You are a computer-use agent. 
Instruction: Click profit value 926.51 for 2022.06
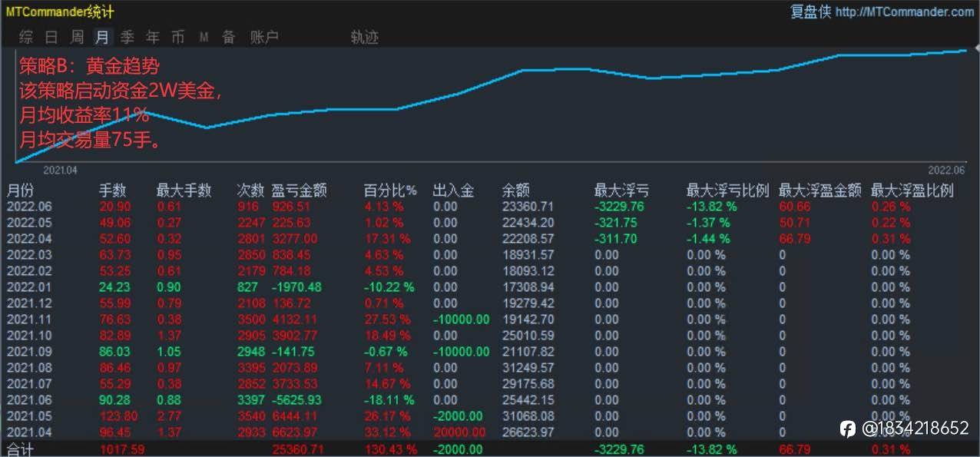[x=291, y=207]
